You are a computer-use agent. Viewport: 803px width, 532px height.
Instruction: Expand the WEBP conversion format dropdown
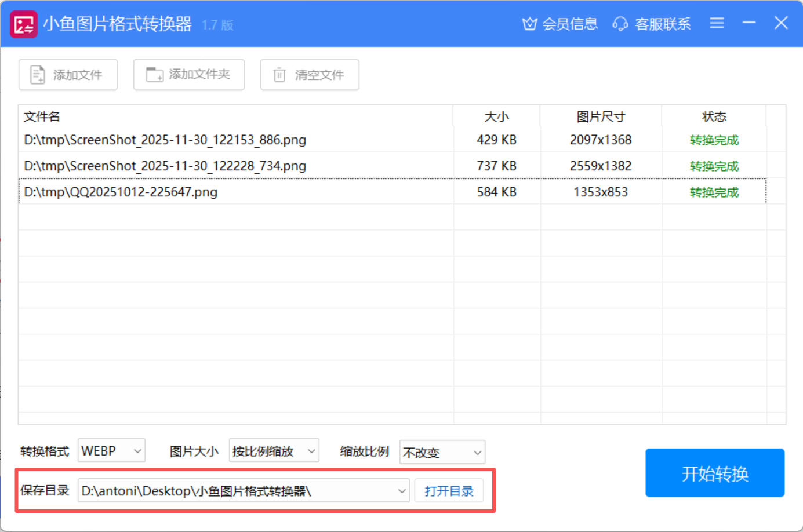(x=137, y=451)
